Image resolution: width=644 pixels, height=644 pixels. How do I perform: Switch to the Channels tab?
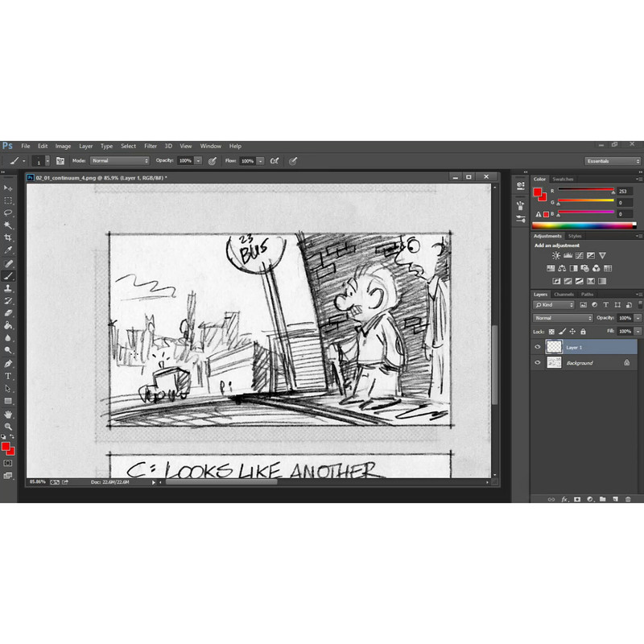point(563,294)
